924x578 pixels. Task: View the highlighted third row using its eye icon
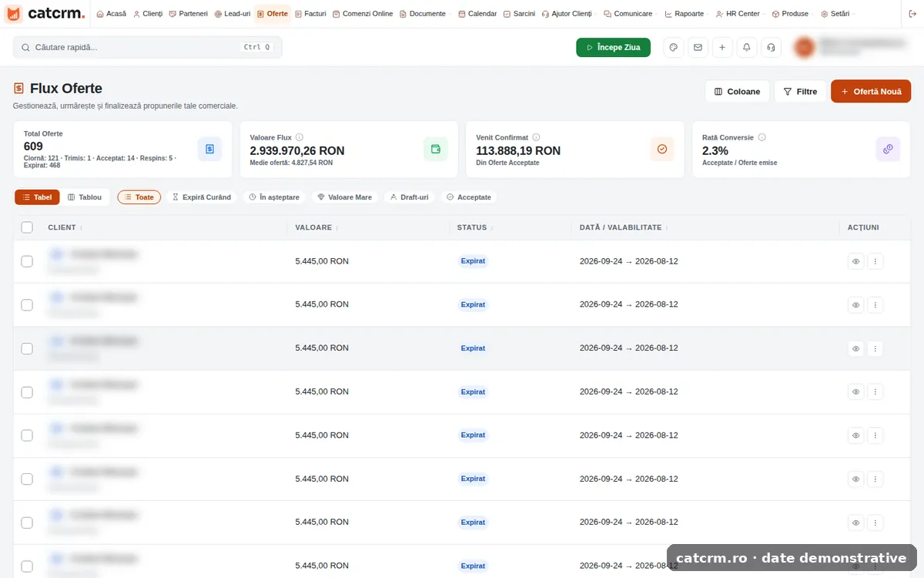point(855,348)
